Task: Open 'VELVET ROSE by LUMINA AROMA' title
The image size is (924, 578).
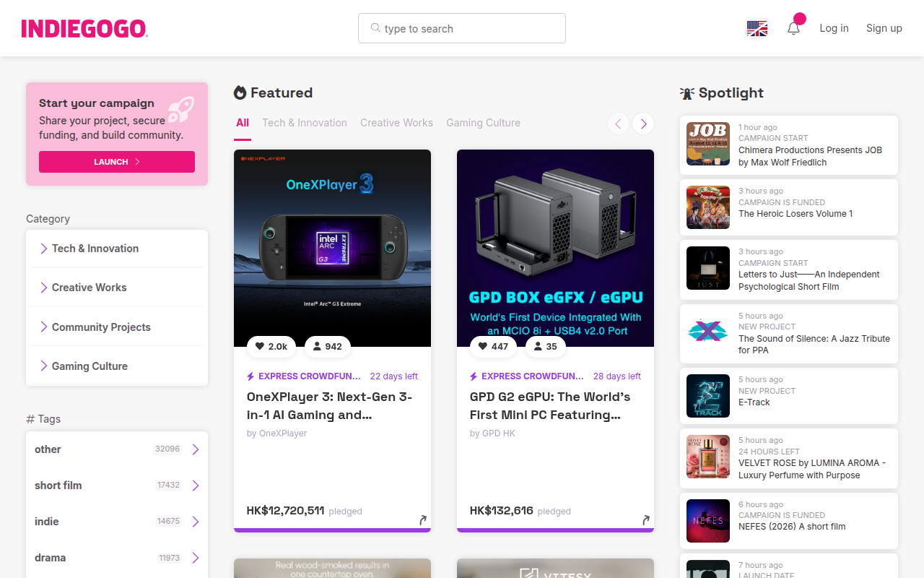Action: point(812,469)
